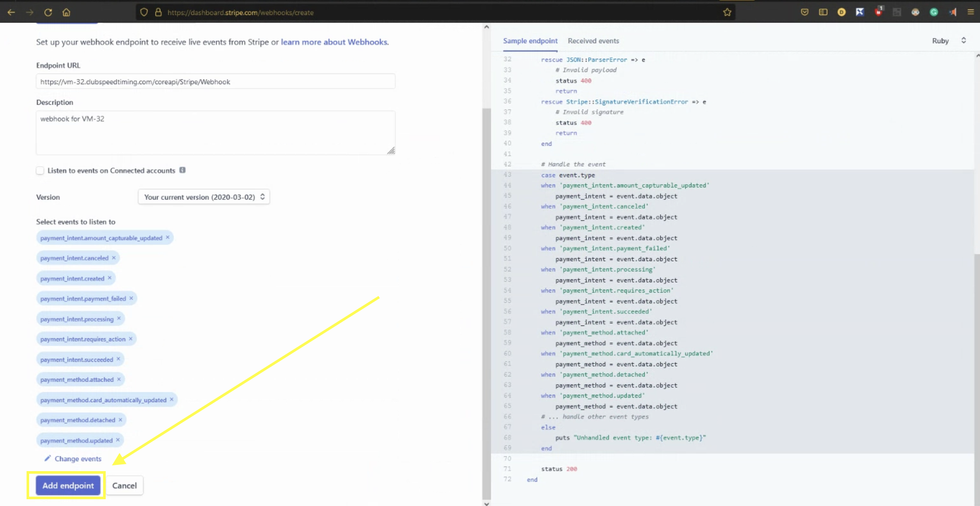Click the goggles face extension icon
Viewport: 980px width, 506px height.
(x=915, y=12)
